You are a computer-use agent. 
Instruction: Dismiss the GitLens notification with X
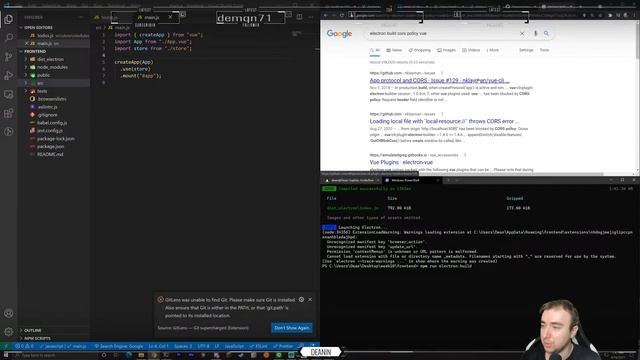pyautogui.click(x=310, y=300)
